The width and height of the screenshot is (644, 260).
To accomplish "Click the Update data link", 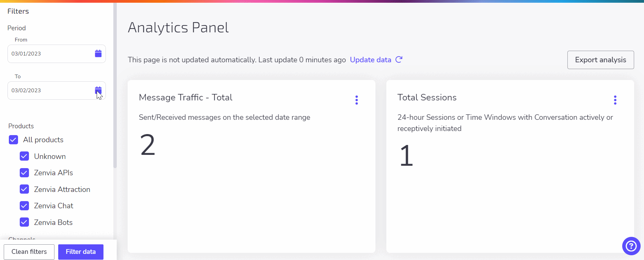I will (370, 60).
